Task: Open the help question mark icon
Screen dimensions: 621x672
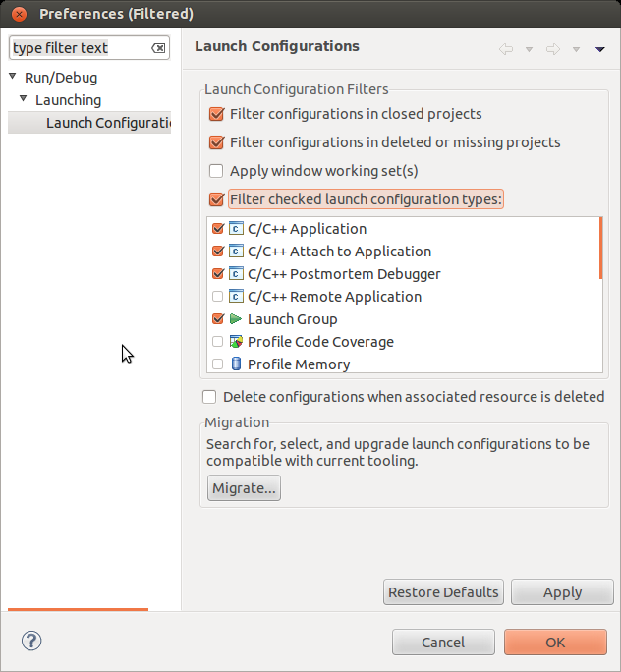Action: 30,642
